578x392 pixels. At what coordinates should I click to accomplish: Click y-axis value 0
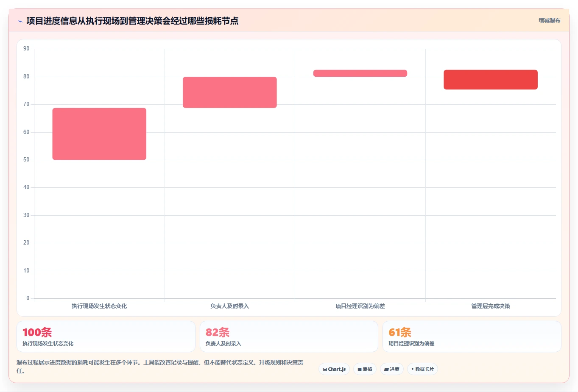tap(28, 298)
